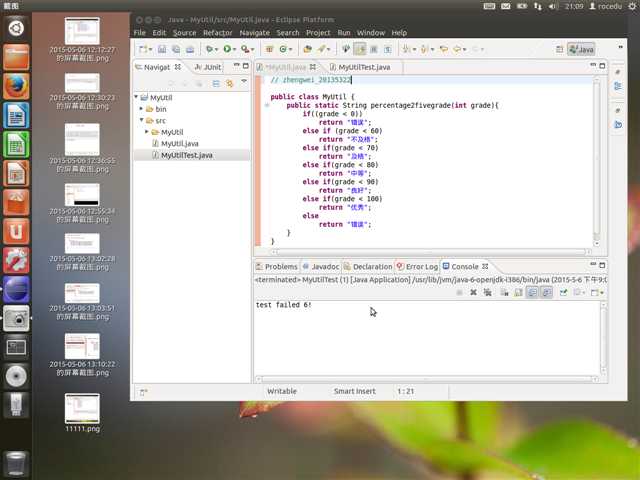Image resolution: width=640 pixels, height=480 pixels.
Task: Open the Project menu
Action: [x=318, y=33]
